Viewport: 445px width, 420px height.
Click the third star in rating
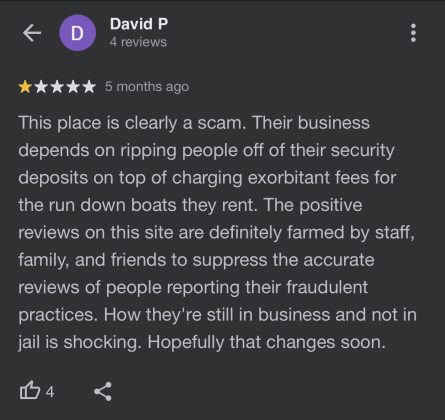[x=57, y=87]
